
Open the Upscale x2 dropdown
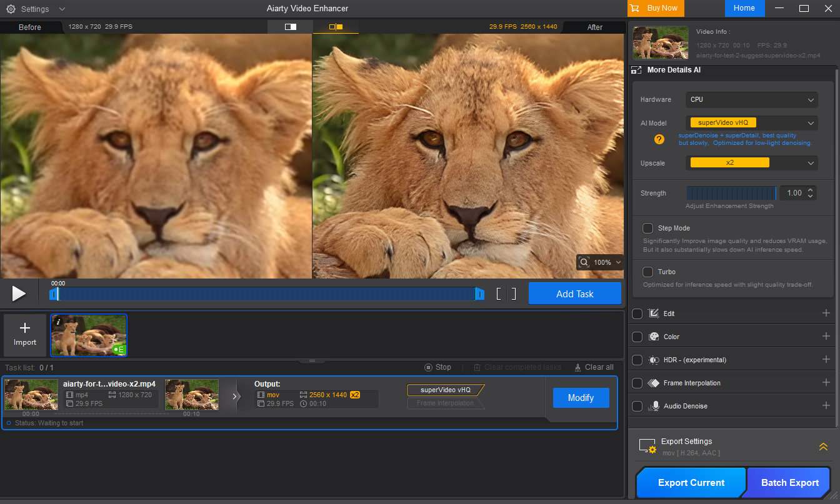click(x=751, y=163)
